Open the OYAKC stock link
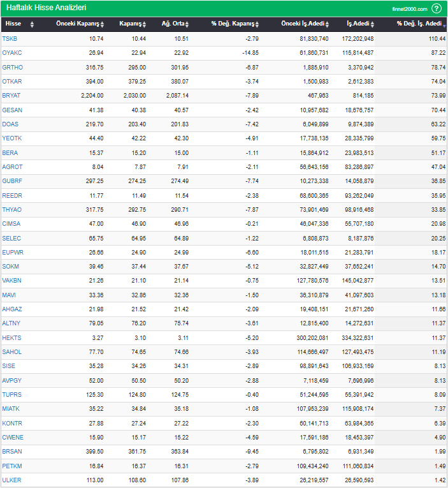This screenshot has height=488, width=448. pyautogui.click(x=12, y=53)
